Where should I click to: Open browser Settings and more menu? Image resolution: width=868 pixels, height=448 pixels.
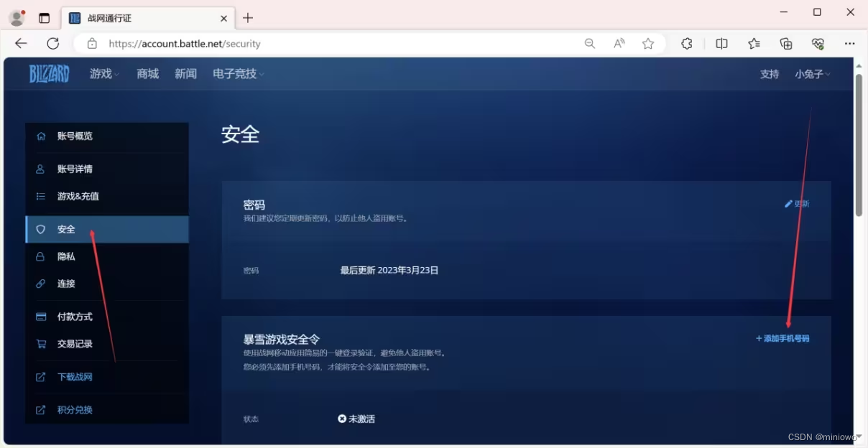[850, 44]
